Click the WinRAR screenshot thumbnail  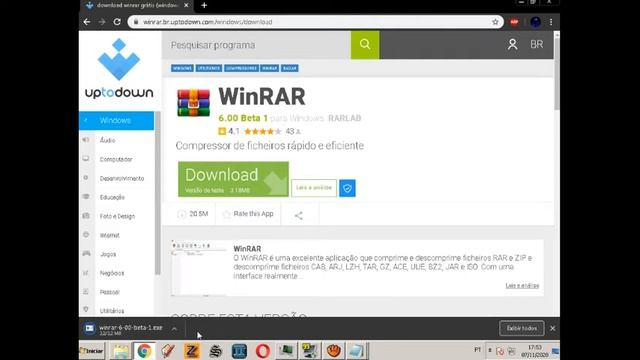point(199,268)
